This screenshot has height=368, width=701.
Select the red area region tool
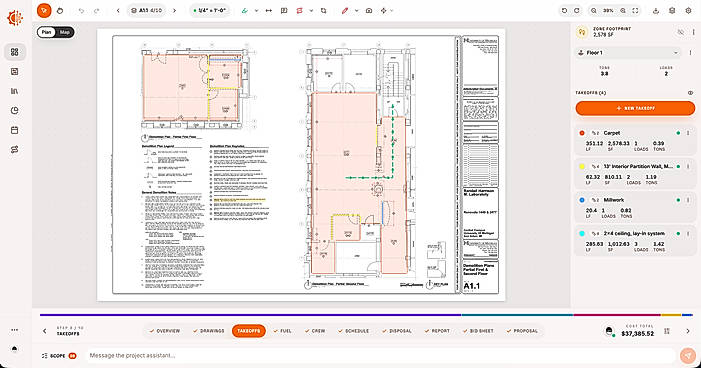click(x=300, y=10)
